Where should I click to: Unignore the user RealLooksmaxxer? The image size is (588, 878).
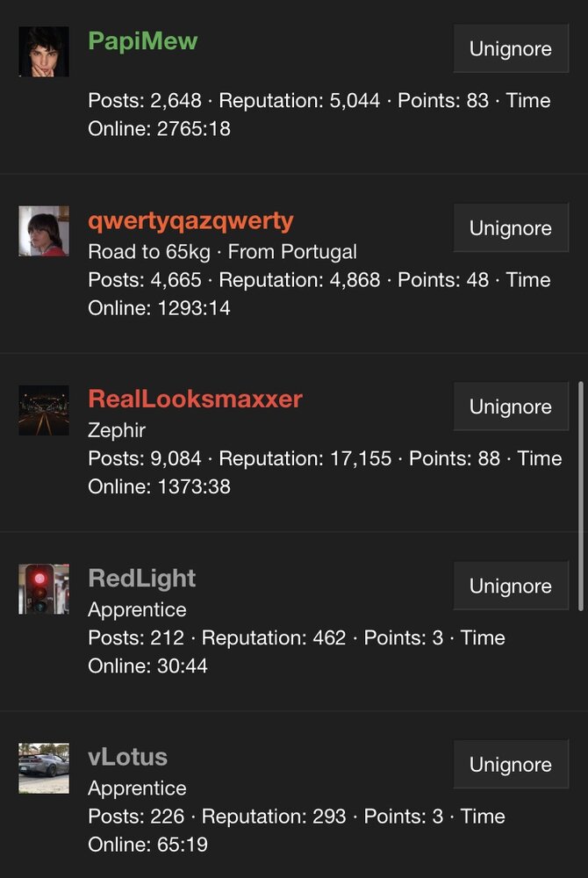511,407
